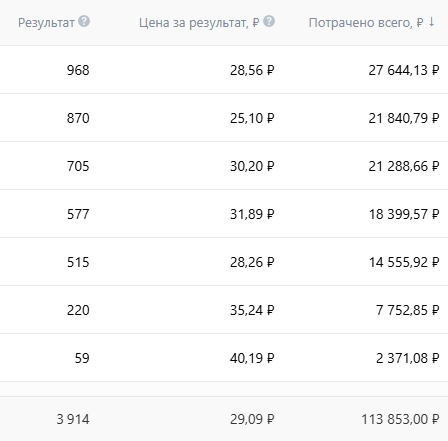This screenshot has height=441, width=448.
Task: Select total results 3 914
Action: (x=73, y=419)
